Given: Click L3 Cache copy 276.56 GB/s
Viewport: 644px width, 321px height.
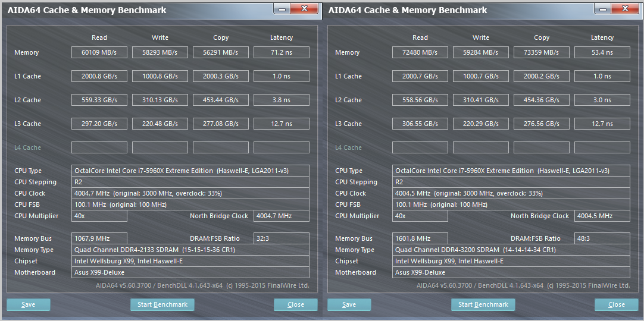Looking at the screenshot, I should [542, 124].
